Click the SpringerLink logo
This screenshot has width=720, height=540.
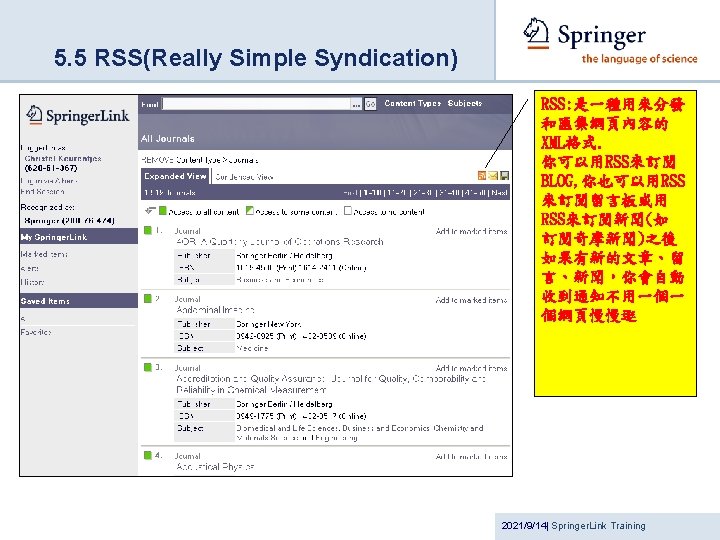point(78,116)
